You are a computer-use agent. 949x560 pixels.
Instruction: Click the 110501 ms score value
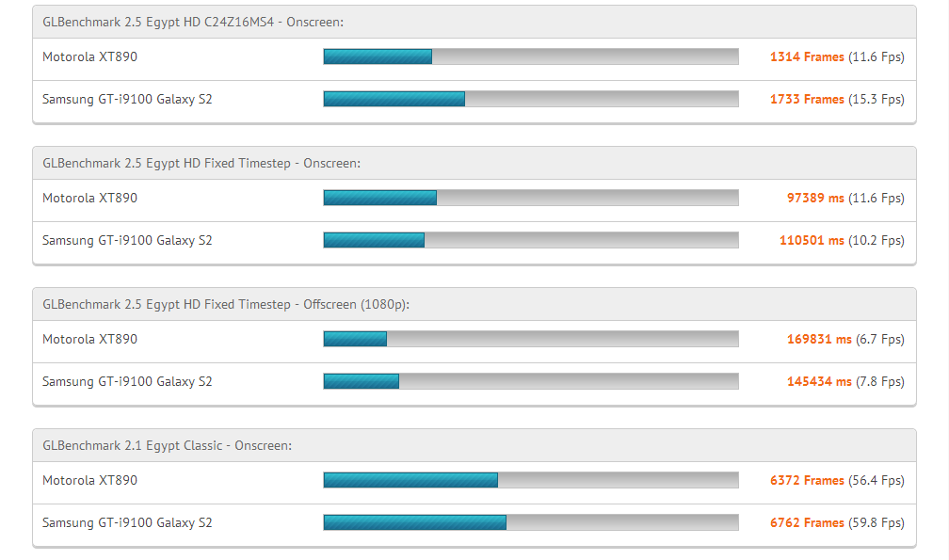click(x=812, y=240)
